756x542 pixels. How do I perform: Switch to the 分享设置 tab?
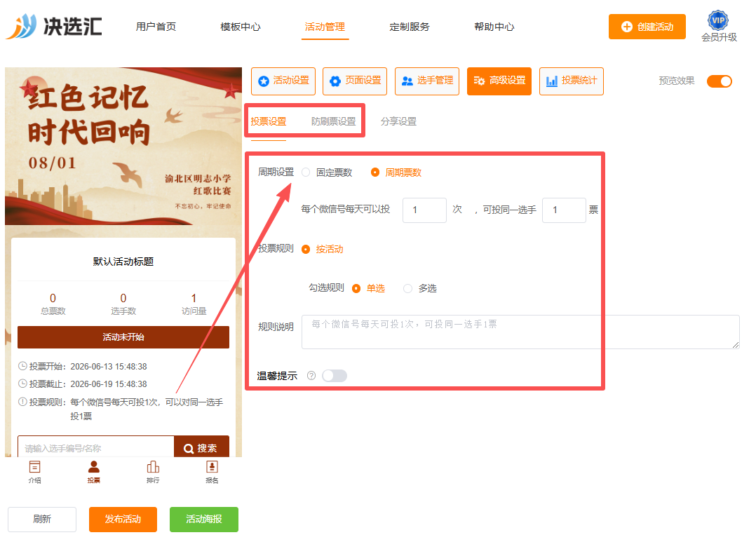point(399,121)
